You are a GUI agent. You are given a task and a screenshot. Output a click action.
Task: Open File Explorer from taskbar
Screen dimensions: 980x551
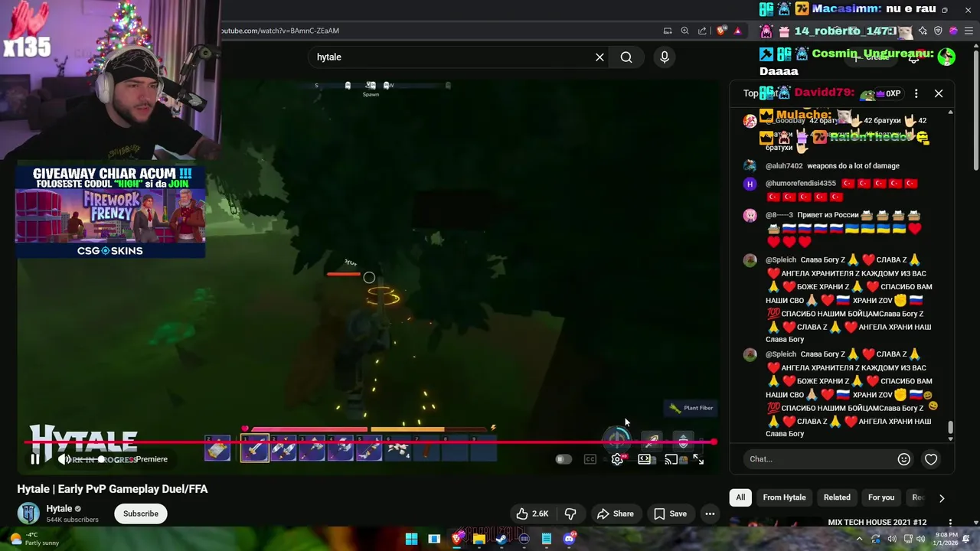pyautogui.click(x=479, y=539)
